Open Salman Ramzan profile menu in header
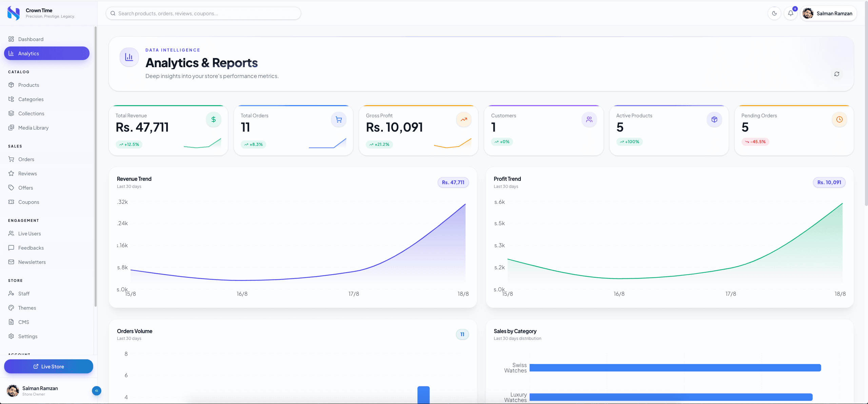Viewport: 868px width, 404px height. [x=828, y=14]
